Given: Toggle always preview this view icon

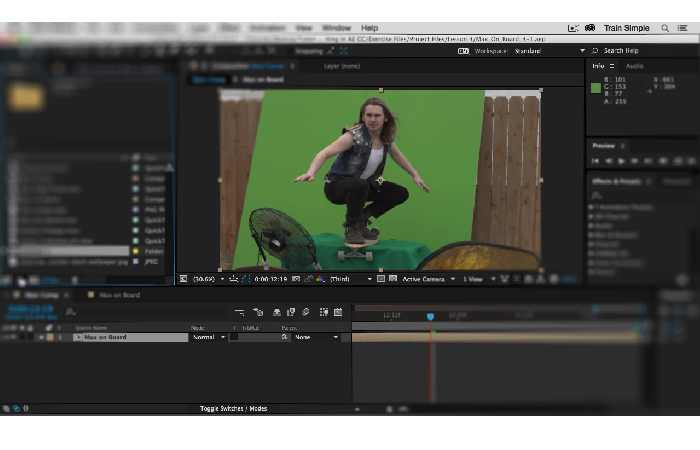Looking at the screenshot, I should (x=183, y=279).
